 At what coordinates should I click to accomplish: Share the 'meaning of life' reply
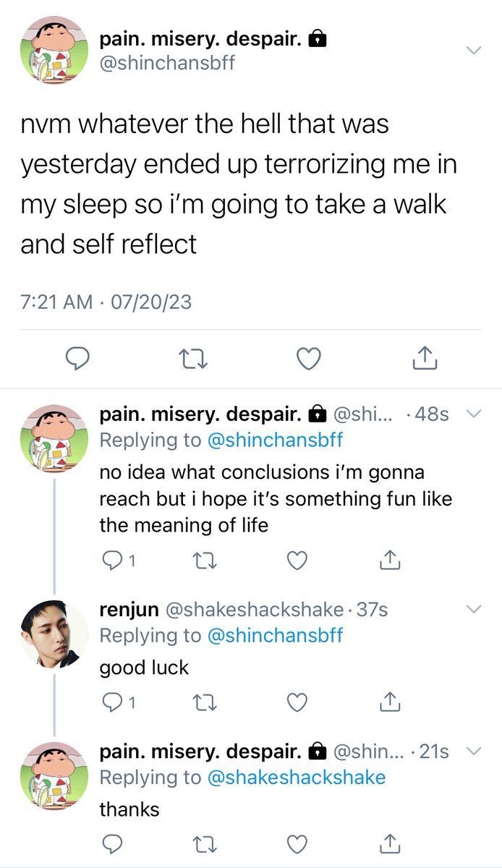tap(389, 559)
